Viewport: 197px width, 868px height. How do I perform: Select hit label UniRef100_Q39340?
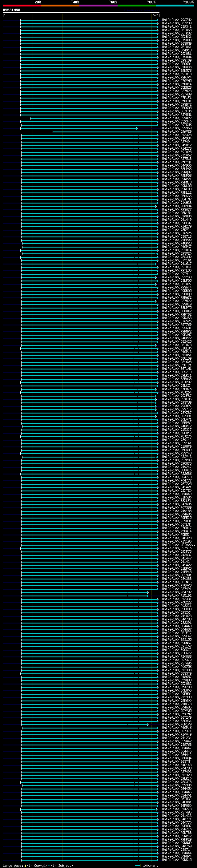[177, 122]
